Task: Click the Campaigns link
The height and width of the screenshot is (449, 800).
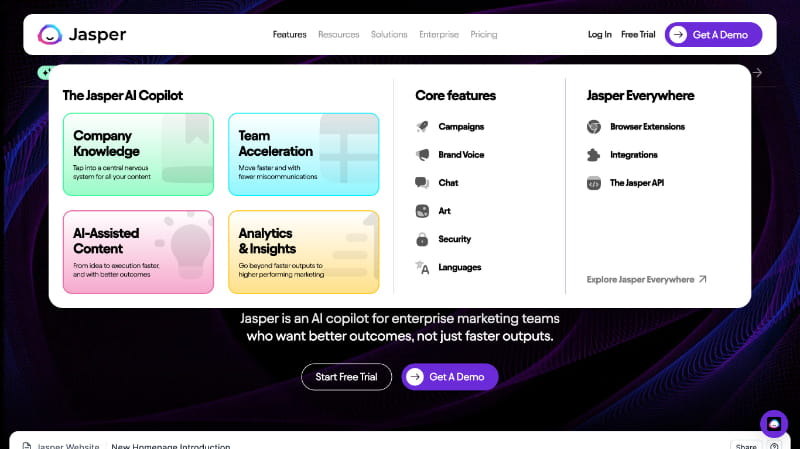Action: coord(461,127)
